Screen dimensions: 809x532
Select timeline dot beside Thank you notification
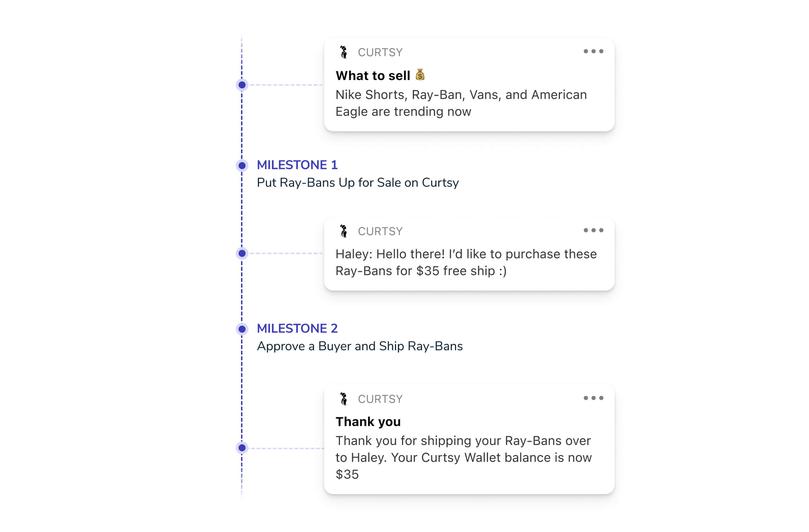pos(242,448)
